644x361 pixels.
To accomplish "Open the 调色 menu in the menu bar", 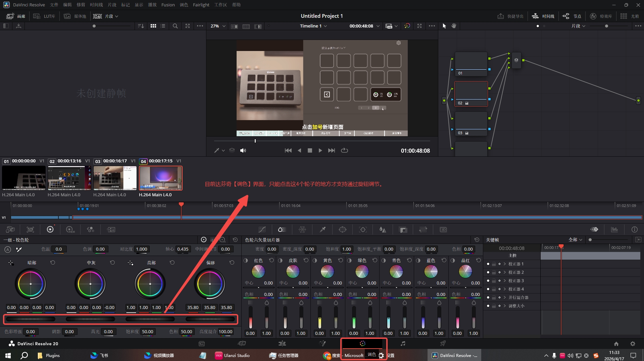I will coord(184,5).
